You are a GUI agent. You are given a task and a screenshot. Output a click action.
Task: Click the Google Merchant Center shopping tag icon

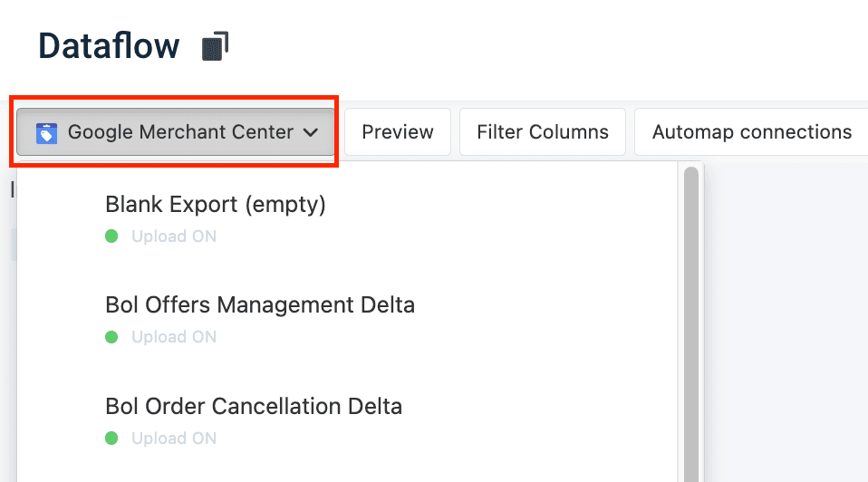pyautogui.click(x=45, y=132)
